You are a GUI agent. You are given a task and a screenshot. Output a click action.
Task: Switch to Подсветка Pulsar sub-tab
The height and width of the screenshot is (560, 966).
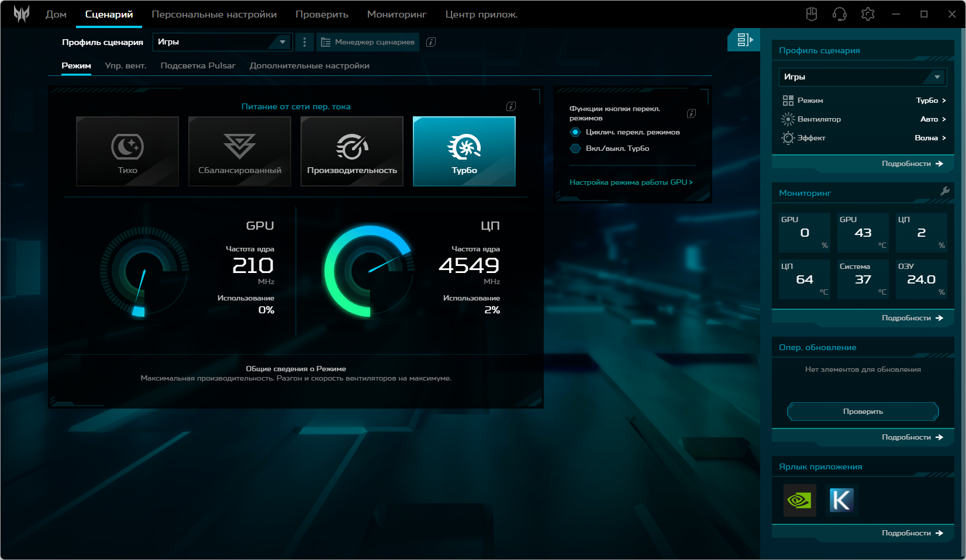point(198,65)
